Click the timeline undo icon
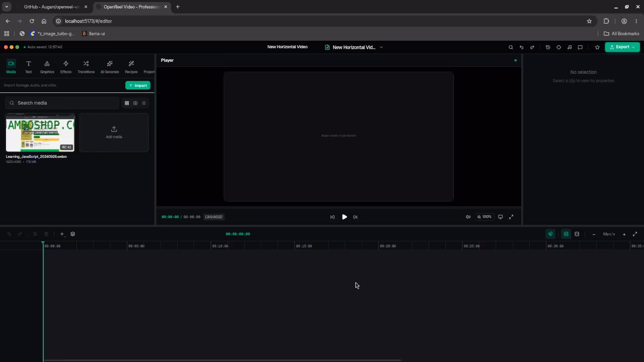 click(9, 234)
